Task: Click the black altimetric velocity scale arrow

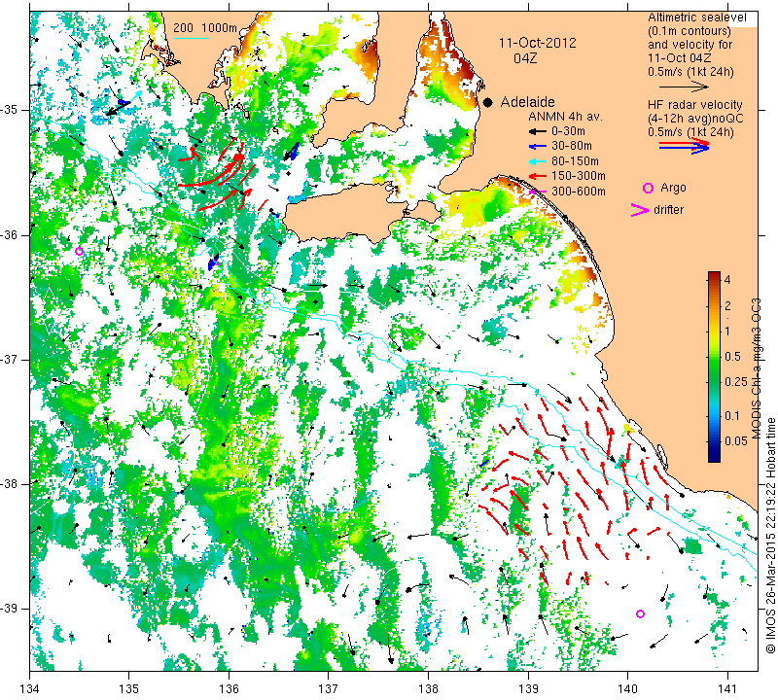Action: [684, 87]
